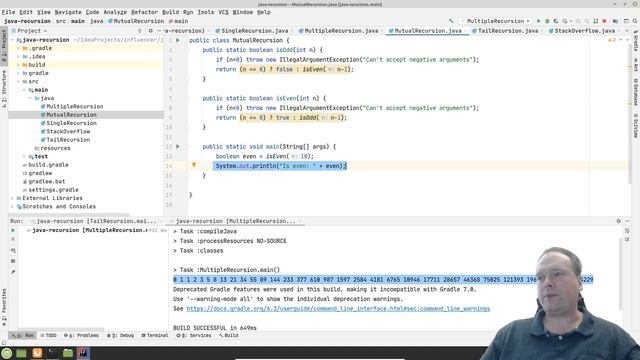Click the pin tab icon in the Run panel

[x=13, y=272]
